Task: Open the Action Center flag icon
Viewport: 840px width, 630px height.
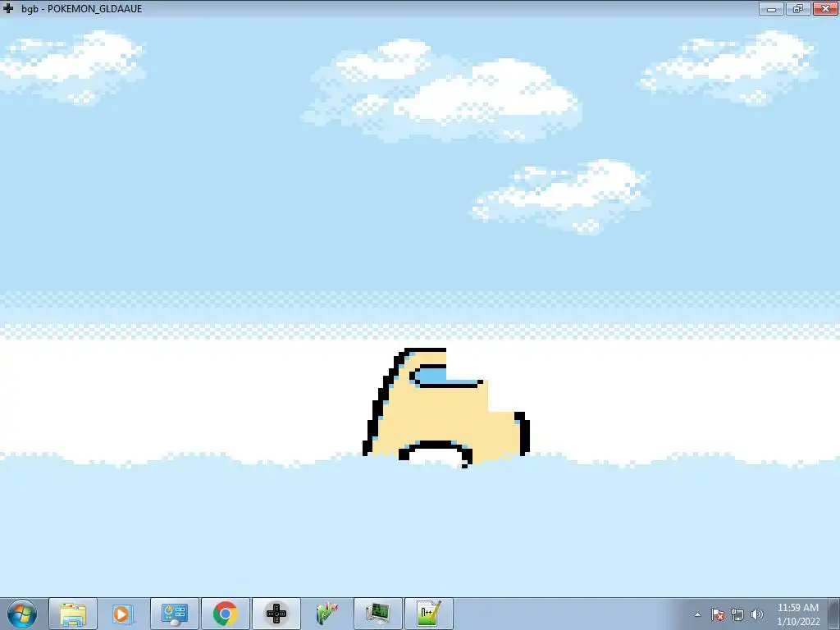Action: pyautogui.click(x=718, y=614)
